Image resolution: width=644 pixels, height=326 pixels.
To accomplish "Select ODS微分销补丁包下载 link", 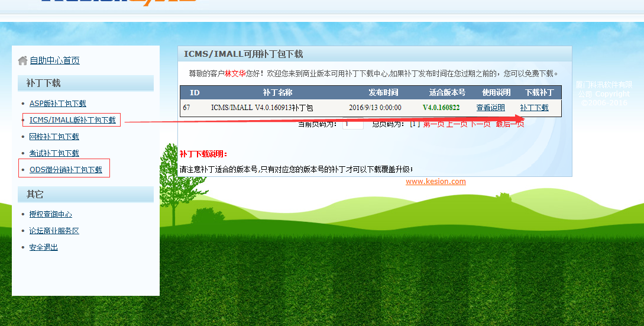I will [66, 170].
